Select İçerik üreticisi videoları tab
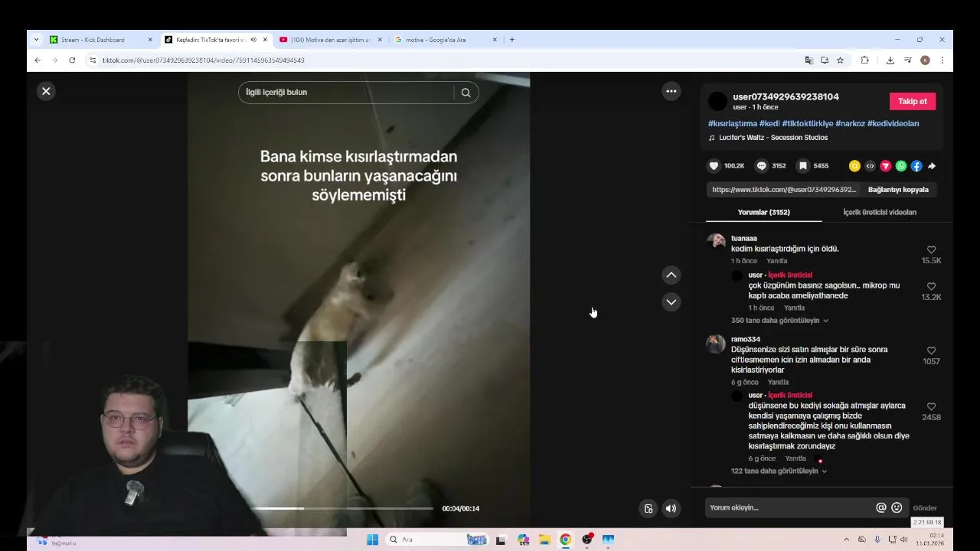 coord(880,212)
